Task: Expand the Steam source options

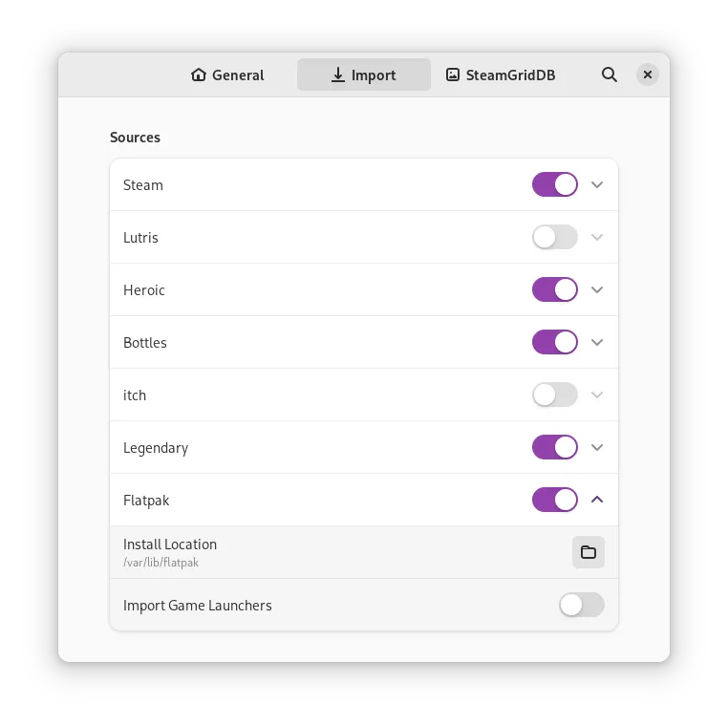Action: pyautogui.click(x=597, y=184)
